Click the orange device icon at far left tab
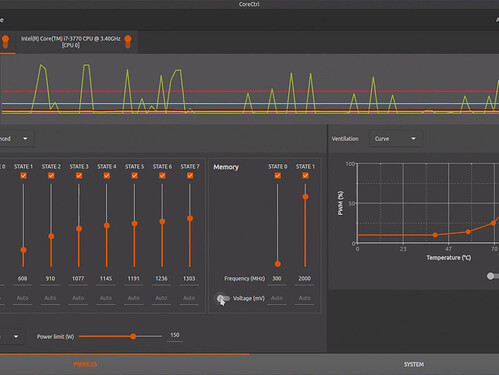Viewport: 499px width, 375px height. 5,41
